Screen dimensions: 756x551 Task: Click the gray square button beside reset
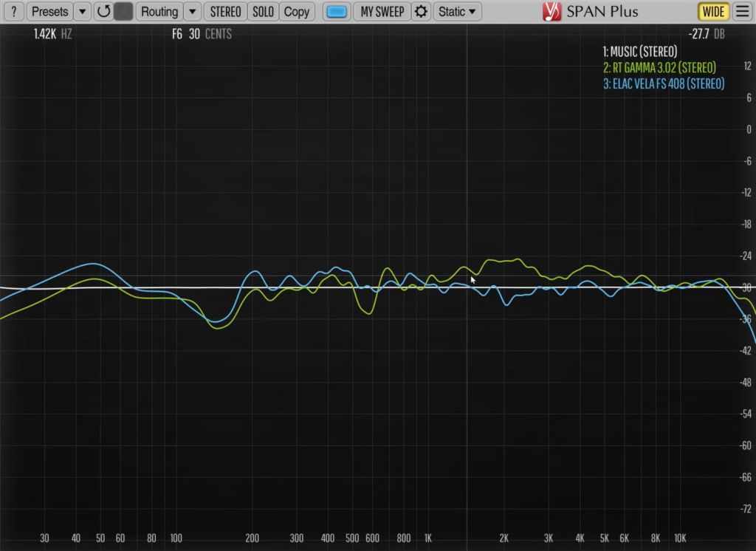[x=123, y=12]
